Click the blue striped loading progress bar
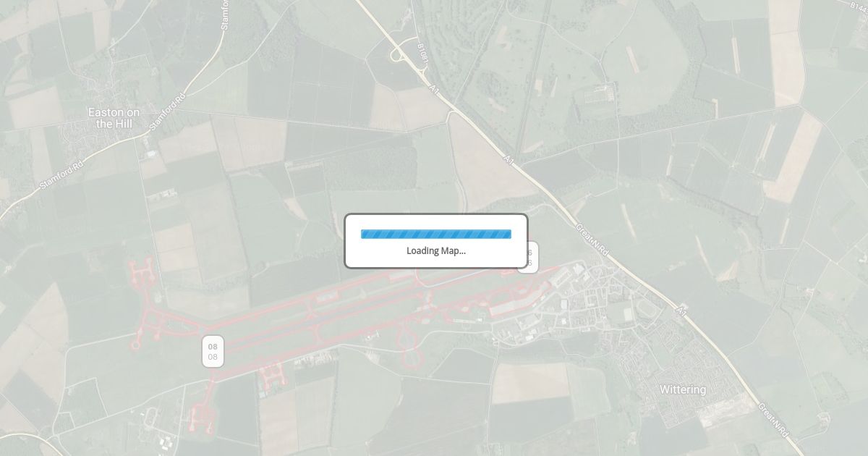Viewport: 868px width, 456px height. pyautogui.click(x=436, y=234)
